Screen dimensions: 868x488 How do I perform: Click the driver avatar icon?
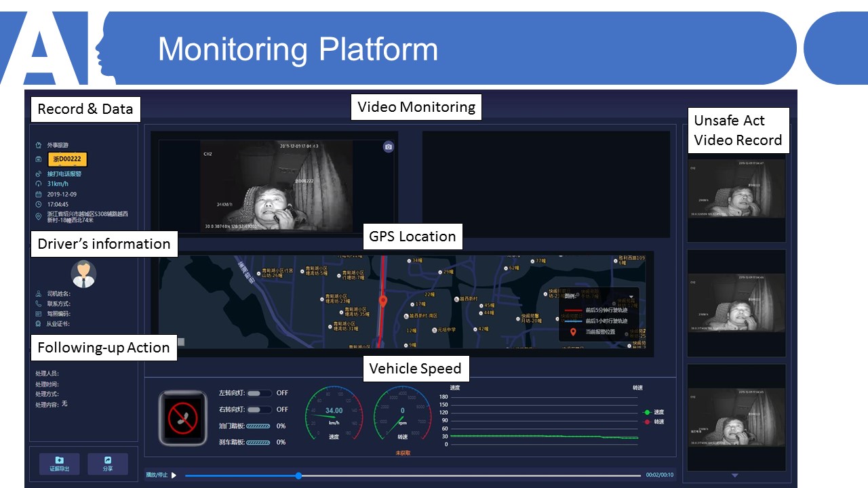click(83, 274)
